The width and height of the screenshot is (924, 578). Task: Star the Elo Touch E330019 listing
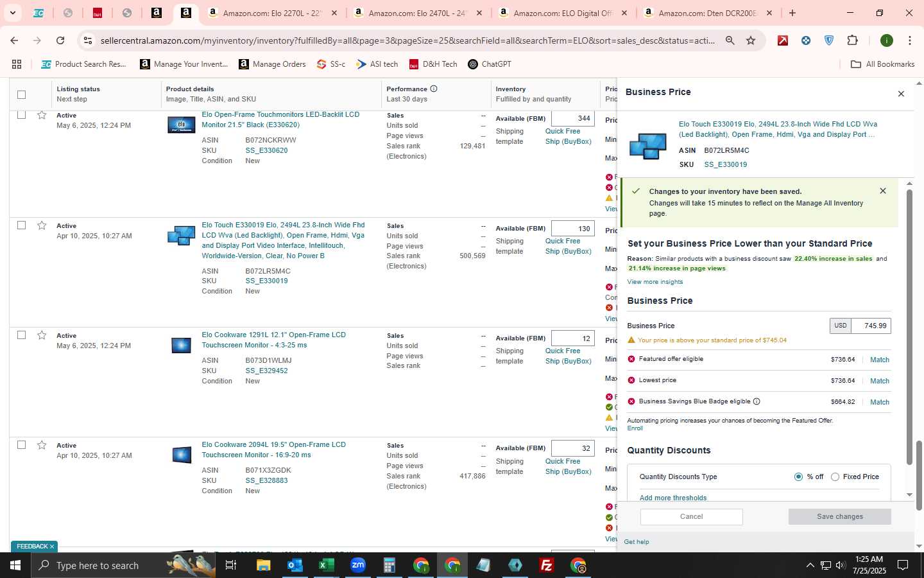point(42,225)
